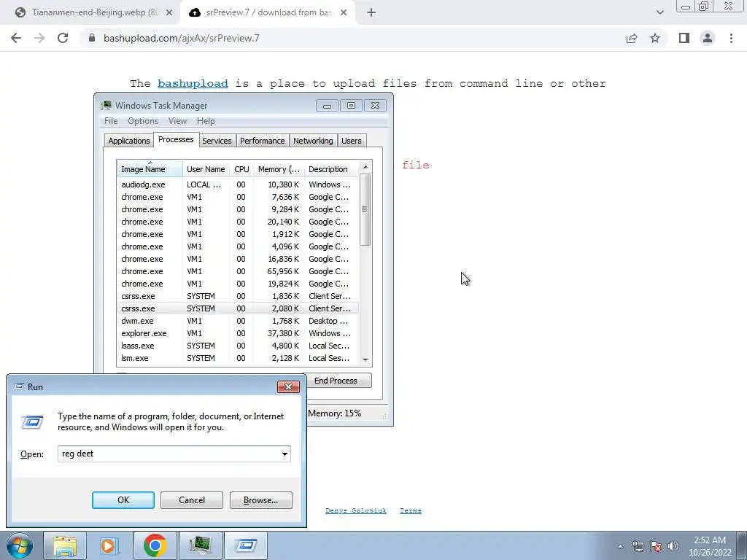Sort processes by CPU column
The image size is (747, 560).
point(241,169)
